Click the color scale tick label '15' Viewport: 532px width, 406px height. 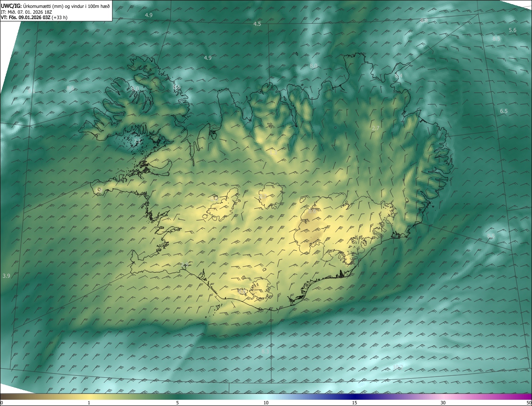[355, 403]
